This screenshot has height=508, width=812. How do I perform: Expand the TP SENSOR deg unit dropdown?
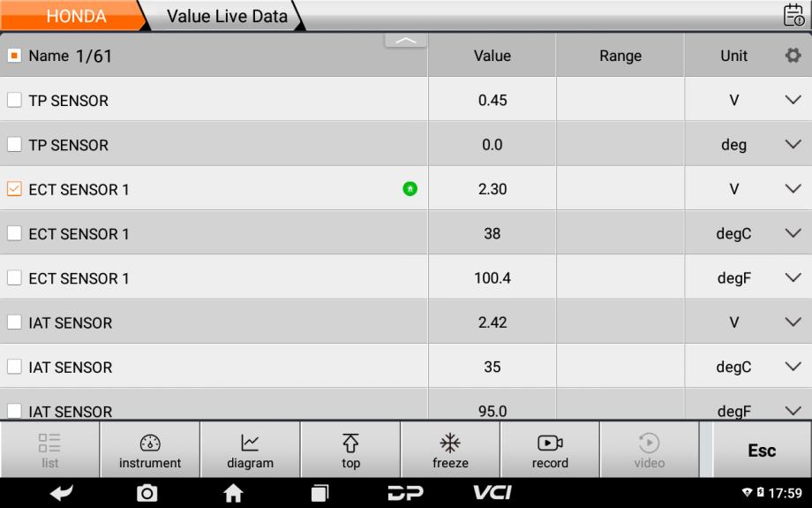793,144
